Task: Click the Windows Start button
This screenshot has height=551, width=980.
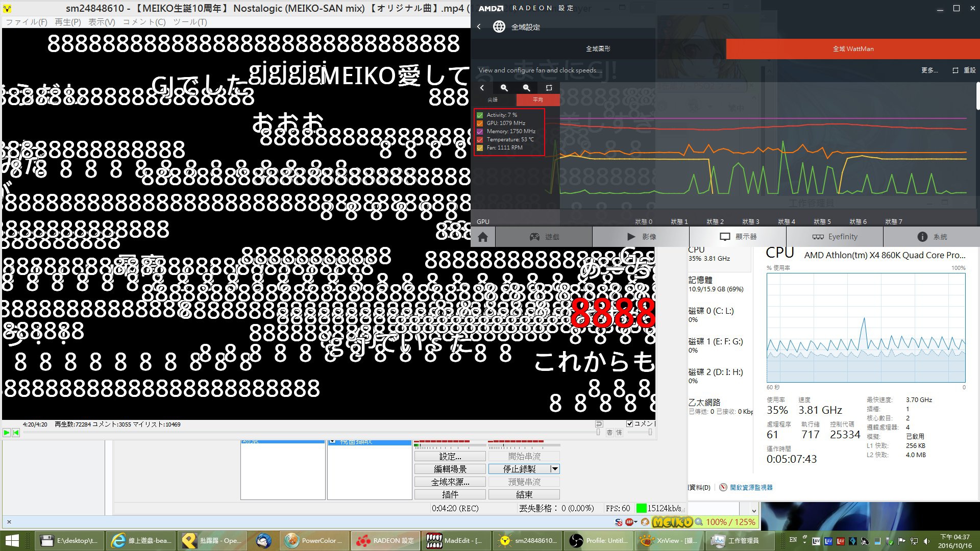Action: [12, 541]
